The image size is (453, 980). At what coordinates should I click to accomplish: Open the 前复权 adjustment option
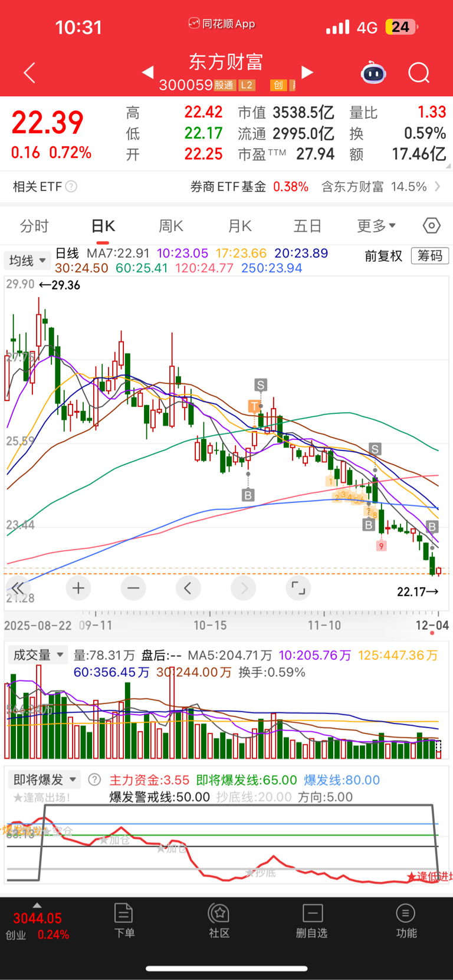383,256
